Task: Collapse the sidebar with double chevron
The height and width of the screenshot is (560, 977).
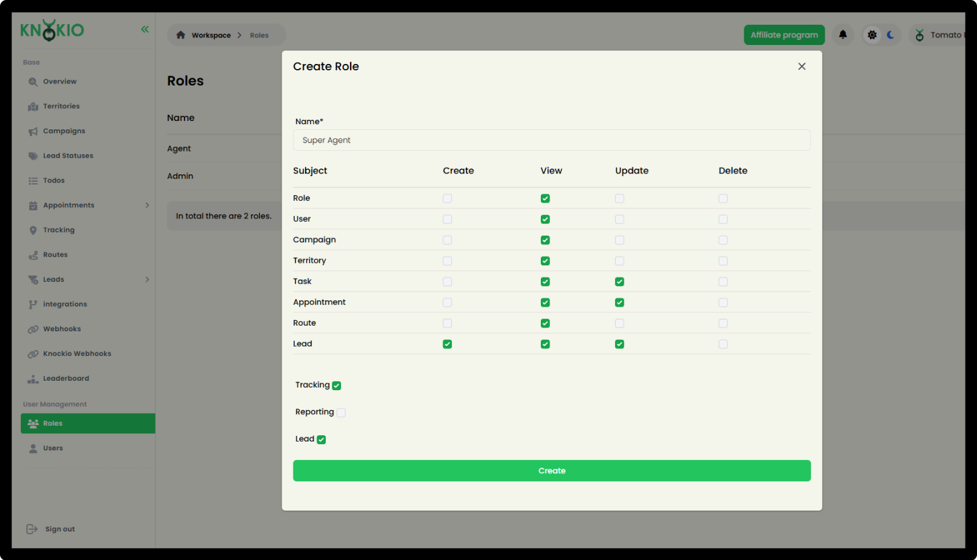Action: (x=145, y=29)
